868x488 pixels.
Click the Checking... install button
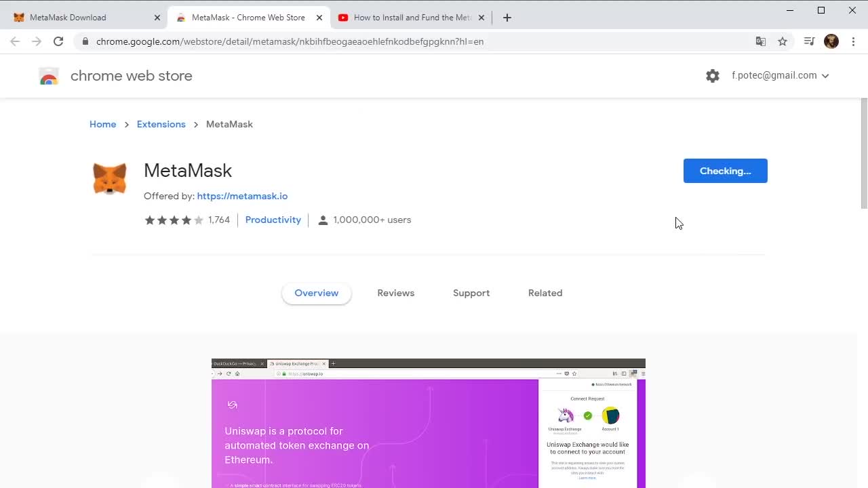tap(726, 171)
